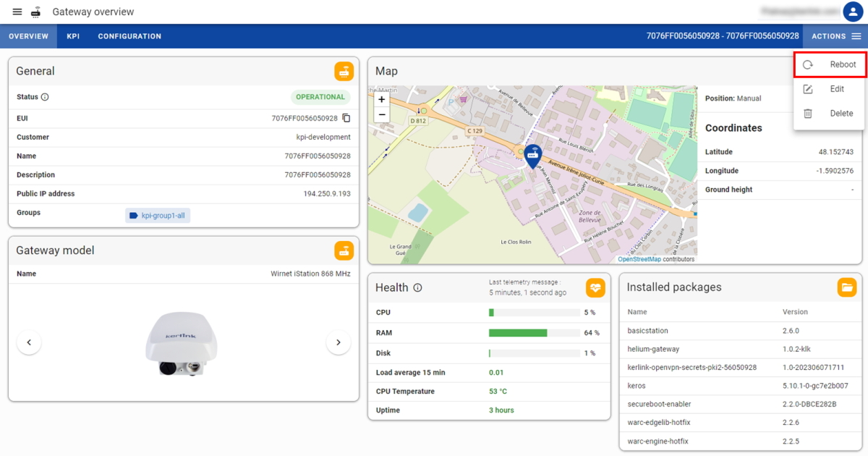Click the General panel gateway icon
The width and height of the screenshot is (868, 456).
344,71
